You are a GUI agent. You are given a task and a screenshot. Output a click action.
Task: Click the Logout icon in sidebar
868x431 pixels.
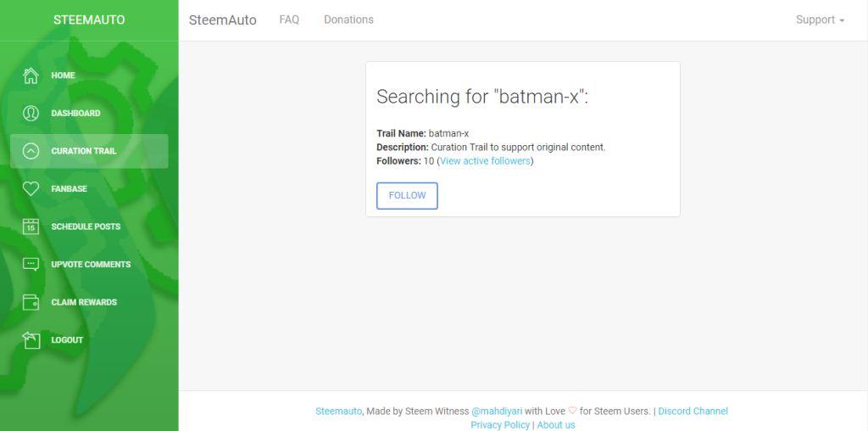[x=31, y=339]
